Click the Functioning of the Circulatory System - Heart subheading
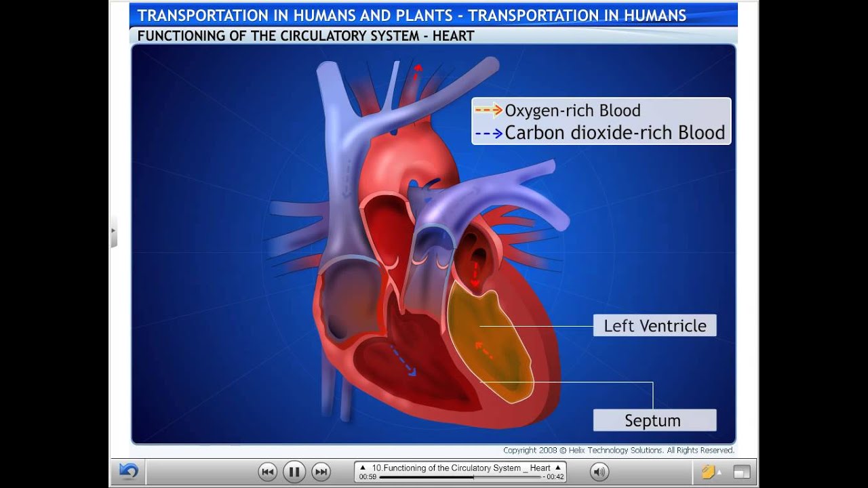This screenshot has width=868, height=488. [306, 36]
